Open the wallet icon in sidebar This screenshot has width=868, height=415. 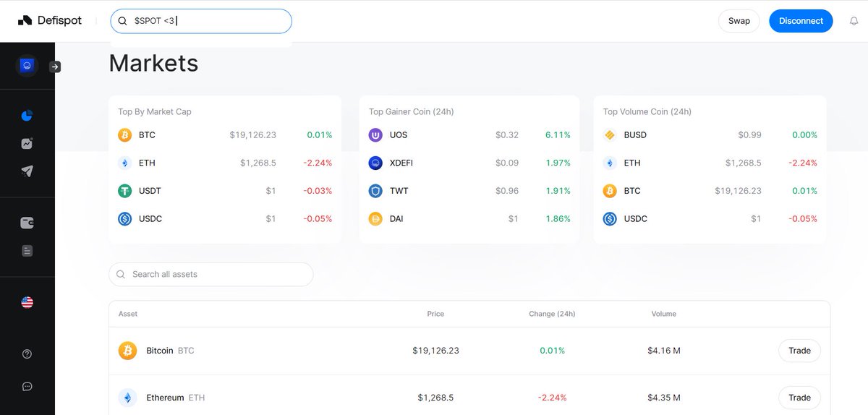[x=27, y=223]
